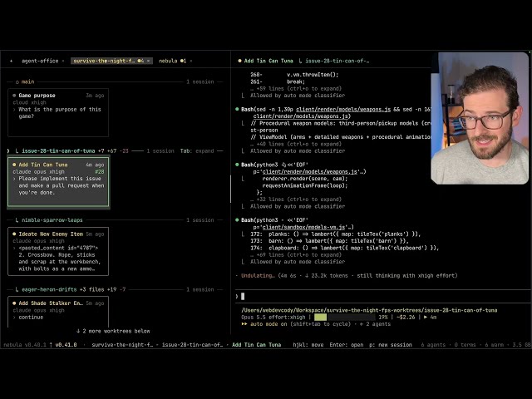
Task: Click survive-the-night-f… breadcrumb in status bar
Action: coord(122,345)
